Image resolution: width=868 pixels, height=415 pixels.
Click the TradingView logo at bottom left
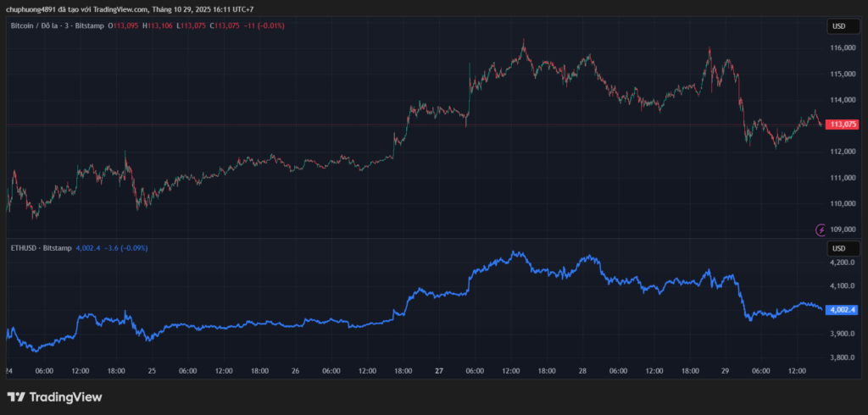pyautogui.click(x=54, y=396)
